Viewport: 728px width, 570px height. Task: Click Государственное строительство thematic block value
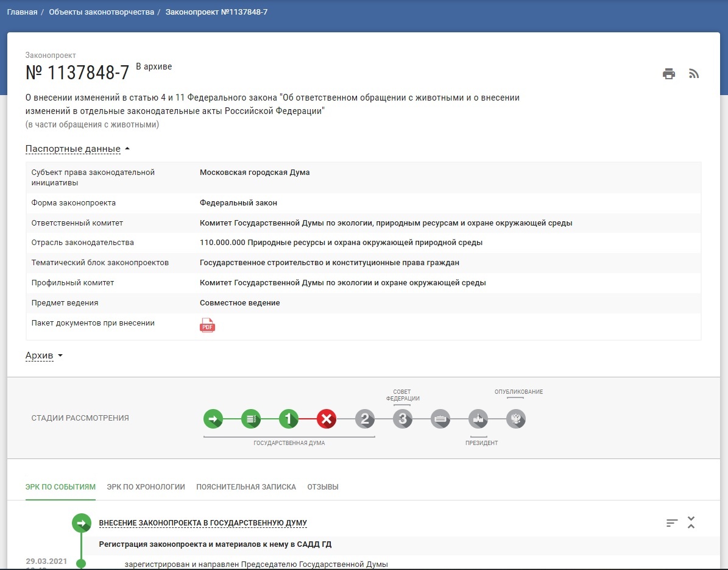click(x=330, y=263)
